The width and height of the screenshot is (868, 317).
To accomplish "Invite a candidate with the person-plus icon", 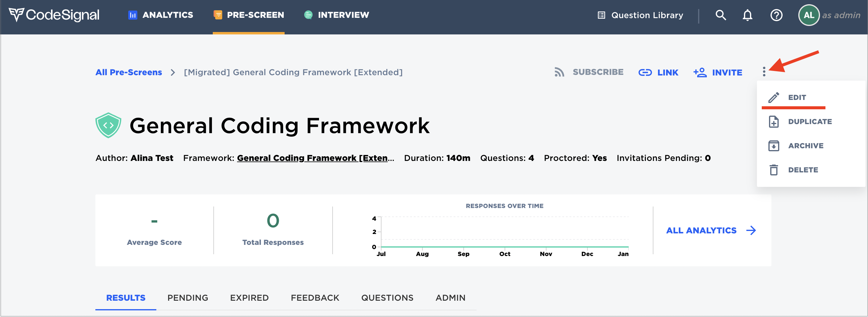I will coord(700,72).
